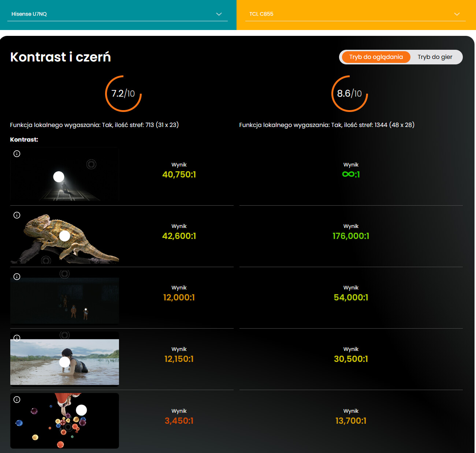Image resolution: width=476 pixels, height=453 pixels.
Task: Click the info icon on the dark tunnel scene
Action: 17,154
